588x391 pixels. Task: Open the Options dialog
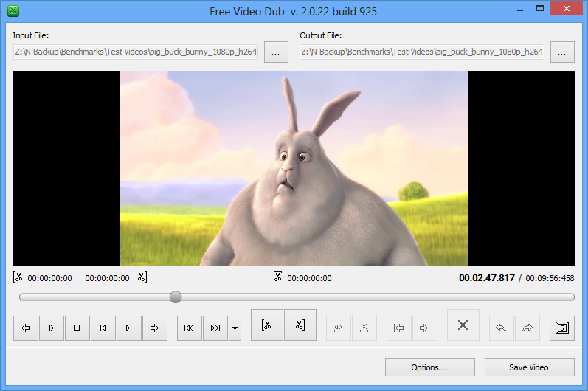pos(430,367)
